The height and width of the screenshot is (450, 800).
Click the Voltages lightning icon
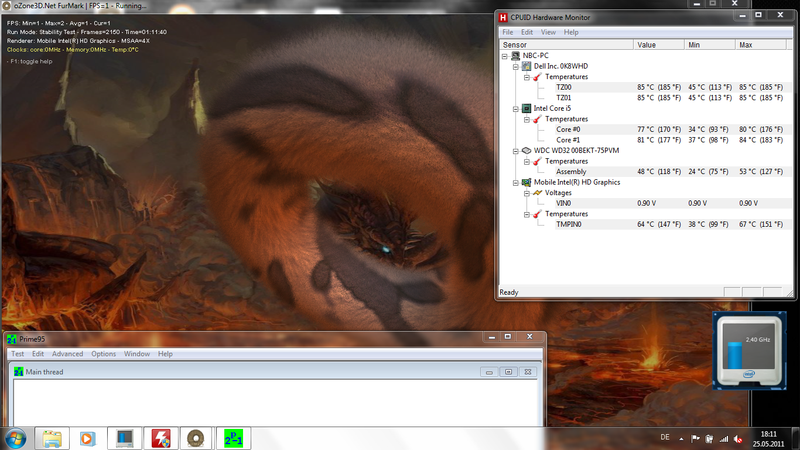(537, 193)
